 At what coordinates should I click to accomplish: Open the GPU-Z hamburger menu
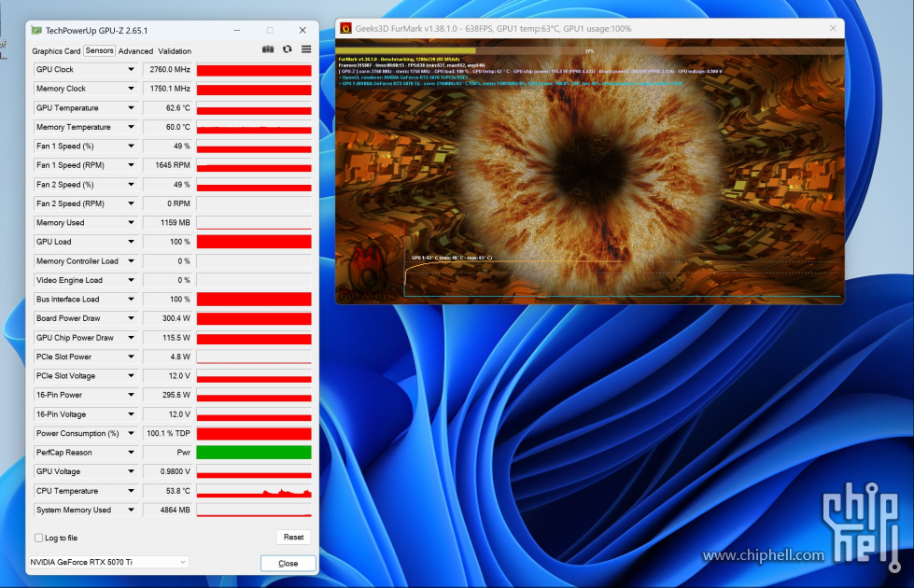point(306,49)
